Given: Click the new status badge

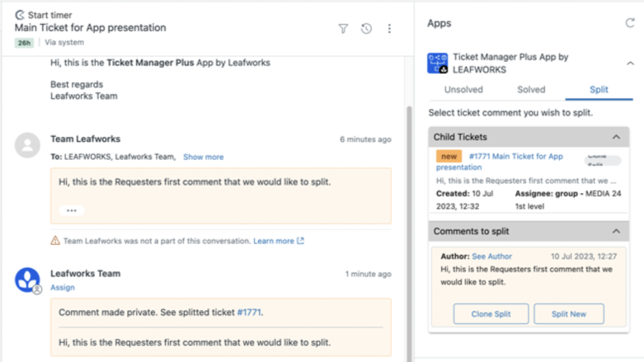Looking at the screenshot, I should [449, 156].
